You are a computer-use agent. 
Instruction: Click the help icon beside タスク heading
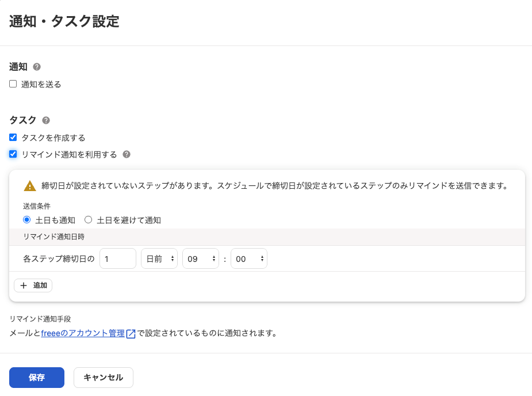click(46, 120)
